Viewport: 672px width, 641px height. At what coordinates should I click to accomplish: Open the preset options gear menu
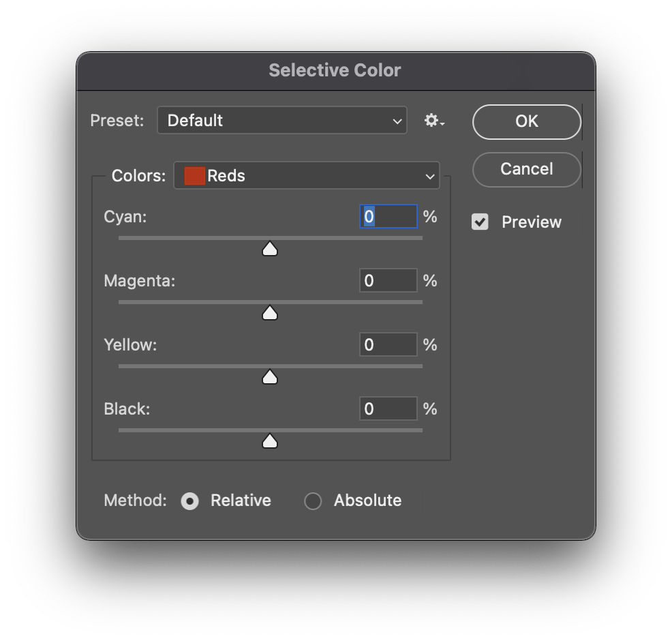433,121
